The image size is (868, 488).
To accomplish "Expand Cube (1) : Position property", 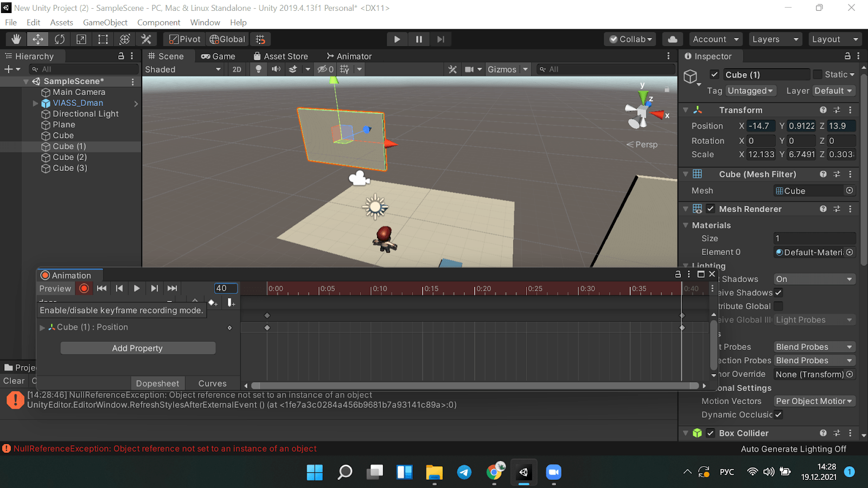I will [x=42, y=328].
